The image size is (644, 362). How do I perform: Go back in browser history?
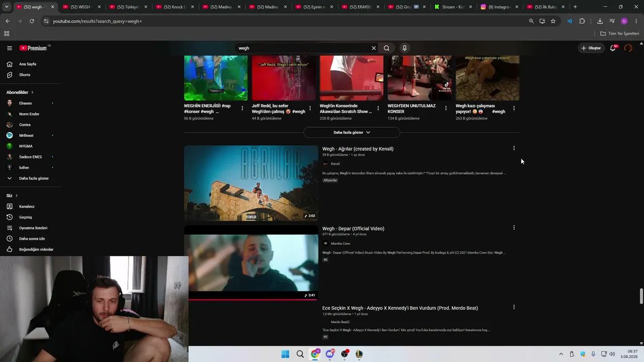coord(8,21)
